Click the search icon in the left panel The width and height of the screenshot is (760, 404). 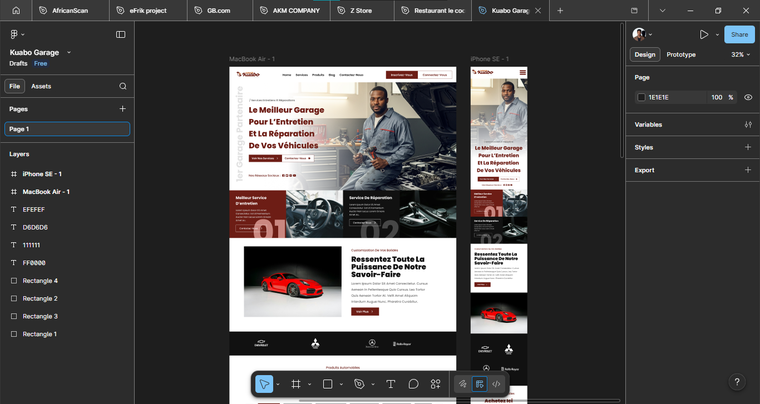(123, 87)
